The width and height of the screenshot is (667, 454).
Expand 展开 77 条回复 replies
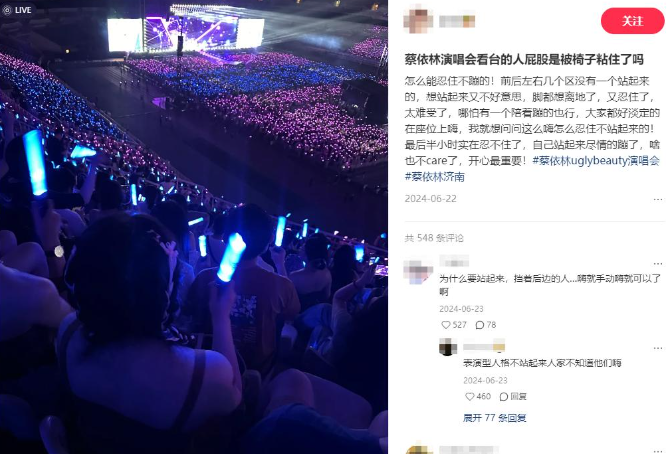point(494,418)
